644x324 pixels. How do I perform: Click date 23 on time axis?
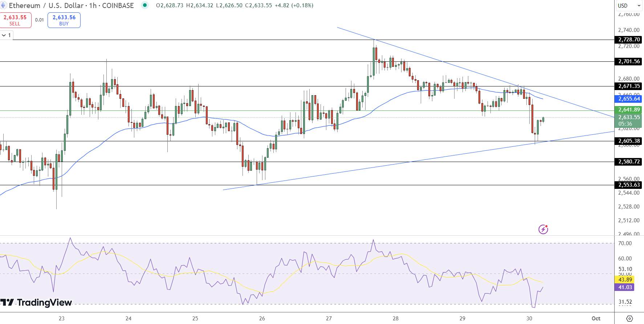[62, 319]
